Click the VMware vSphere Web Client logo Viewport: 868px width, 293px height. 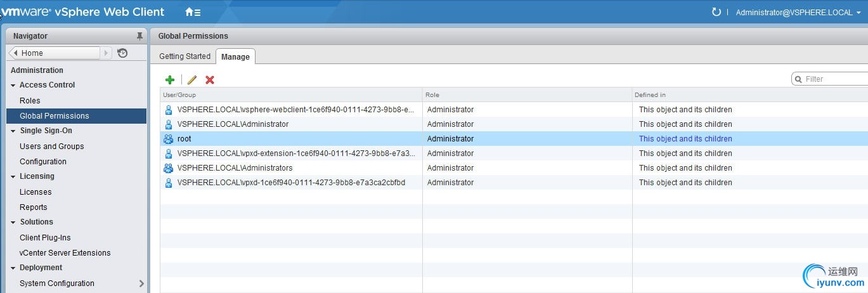pos(82,12)
